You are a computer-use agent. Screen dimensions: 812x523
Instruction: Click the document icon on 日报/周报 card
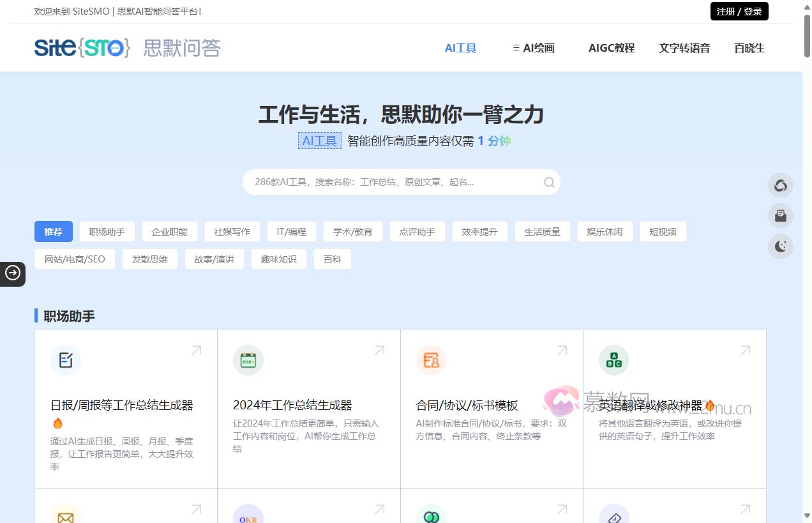point(65,360)
